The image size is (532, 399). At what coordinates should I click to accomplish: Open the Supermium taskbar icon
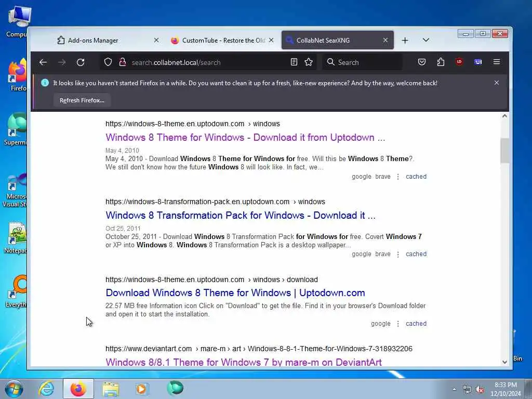pyautogui.click(x=175, y=389)
